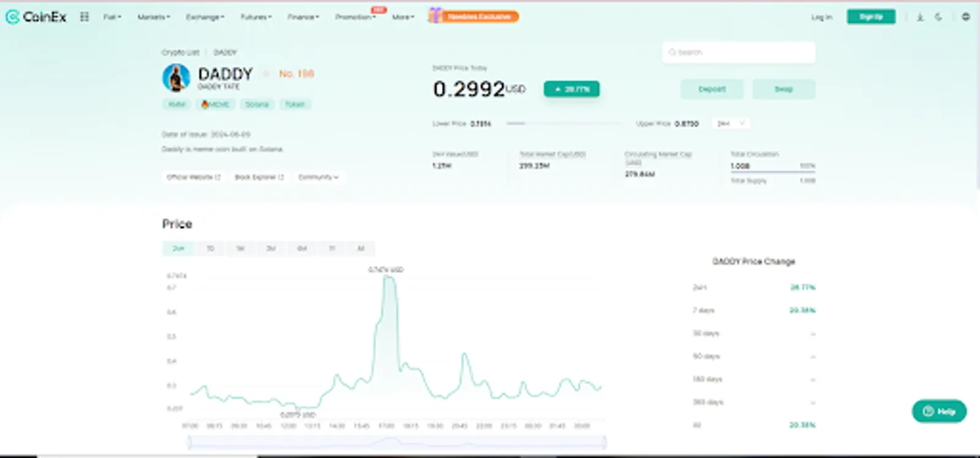980x458 pixels.
Task: Click the Help button
Action: (x=939, y=411)
